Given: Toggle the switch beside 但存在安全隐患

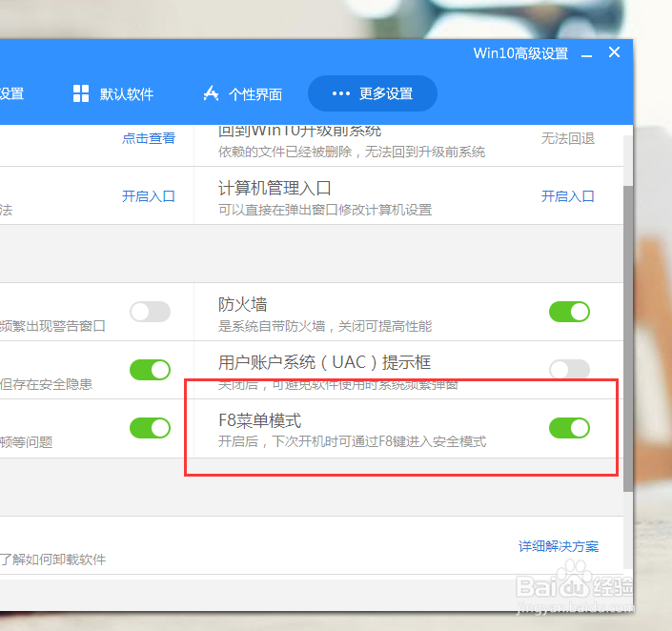Looking at the screenshot, I should click(x=150, y=370).
